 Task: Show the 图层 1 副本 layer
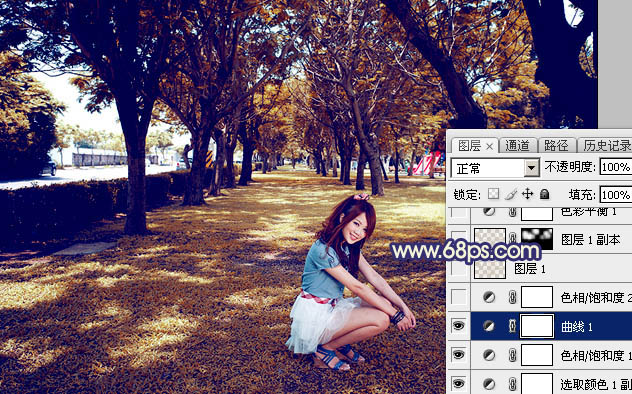458,239
